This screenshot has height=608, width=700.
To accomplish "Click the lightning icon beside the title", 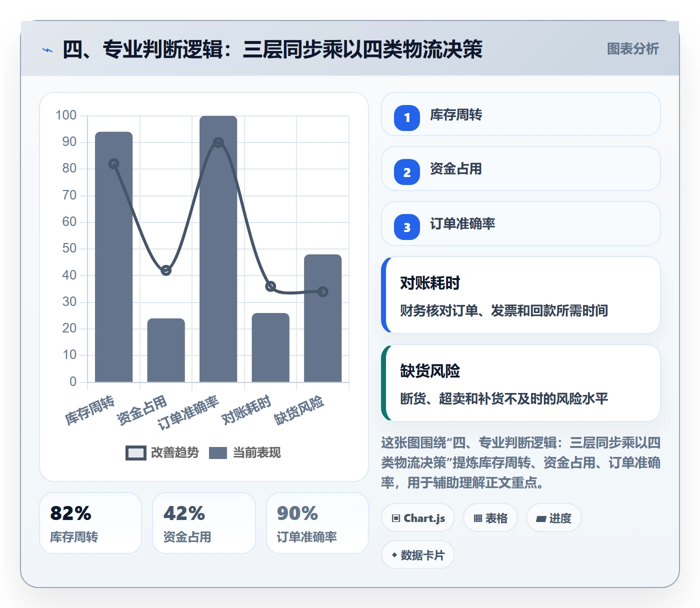I will point(47,50).
